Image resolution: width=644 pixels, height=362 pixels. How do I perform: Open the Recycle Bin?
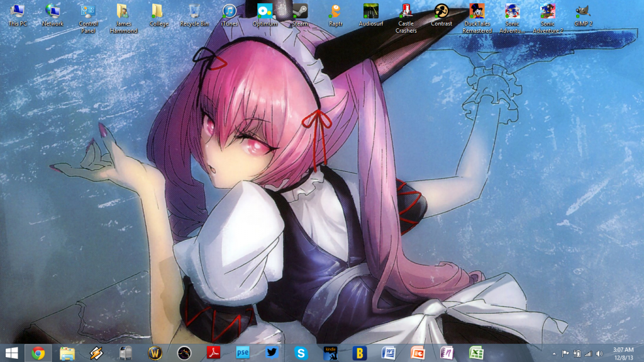pyautogui.click(x=194, y=15)
